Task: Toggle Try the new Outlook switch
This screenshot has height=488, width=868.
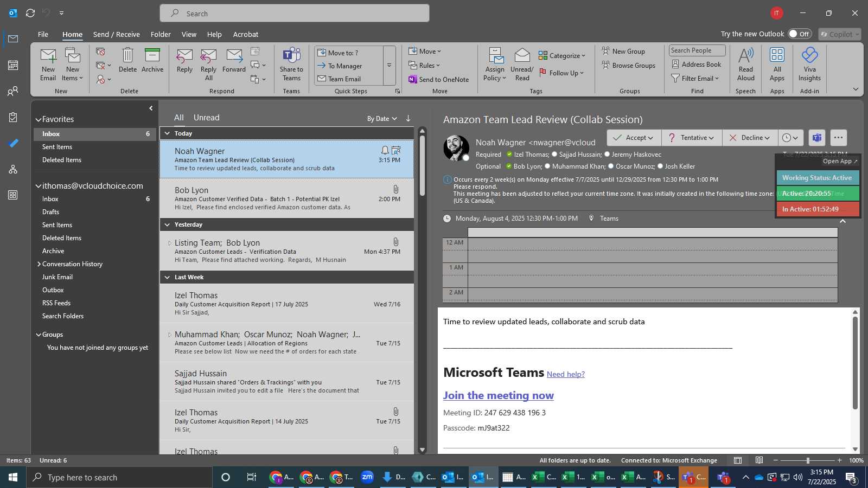Action: click(799, 34)
